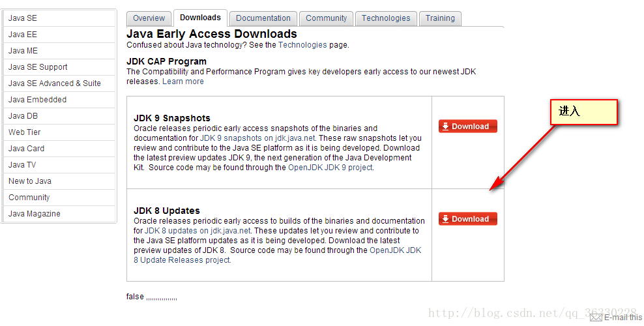The height and width of the screenshot is (326, 644).
Task: Select Java Embedded in the sidebar
Action: (59, 100)
